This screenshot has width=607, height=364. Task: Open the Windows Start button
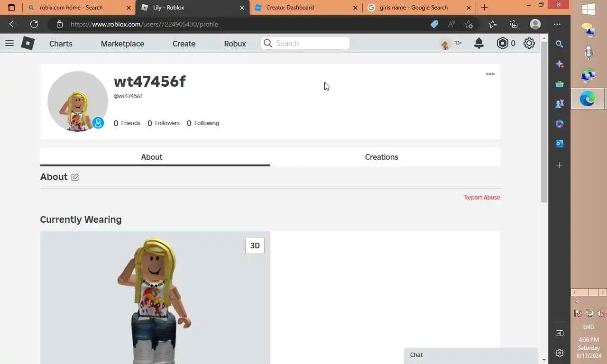tap(589, 9)
